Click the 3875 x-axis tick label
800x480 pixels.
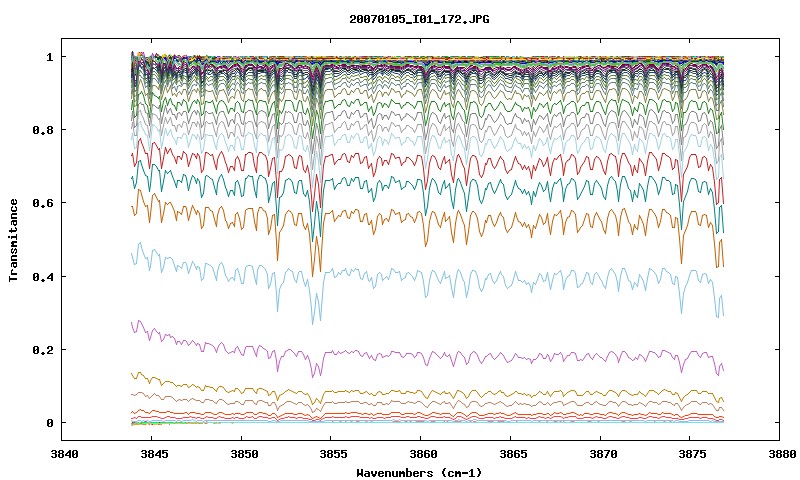click(690, 453)
